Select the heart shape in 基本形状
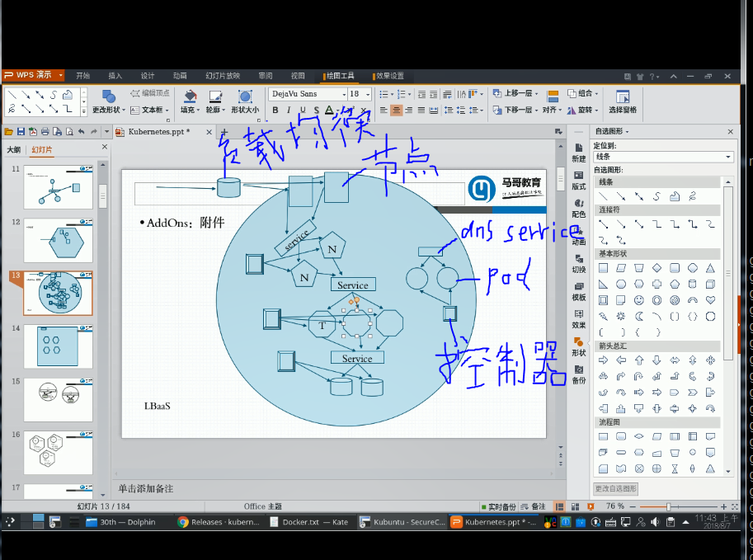Screen dimensions: 753x560 (710, 300)
